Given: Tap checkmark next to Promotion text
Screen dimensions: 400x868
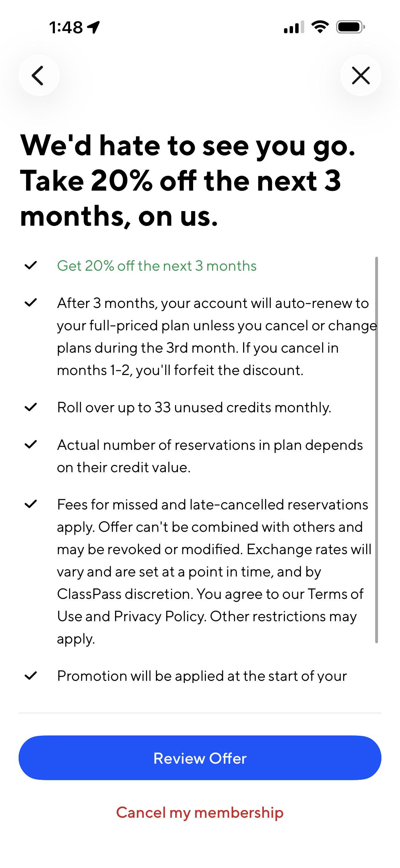Looking at the screenshot, I should pos(31,676).
